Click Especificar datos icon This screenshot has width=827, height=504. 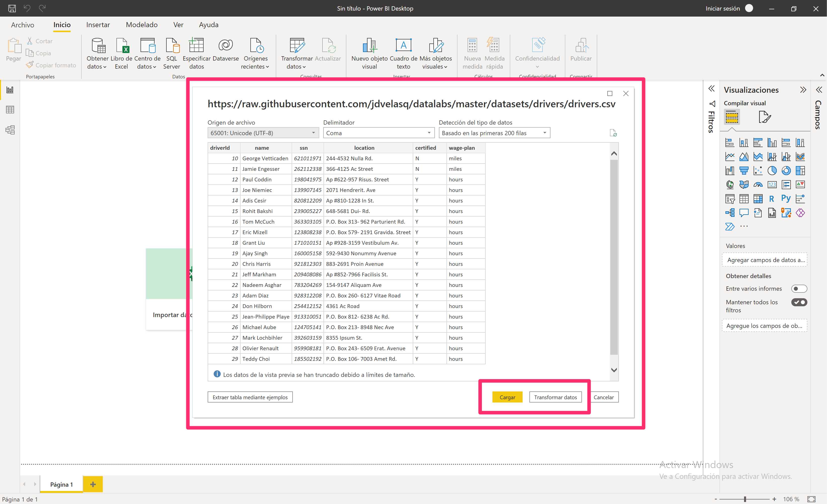point(196,45)
